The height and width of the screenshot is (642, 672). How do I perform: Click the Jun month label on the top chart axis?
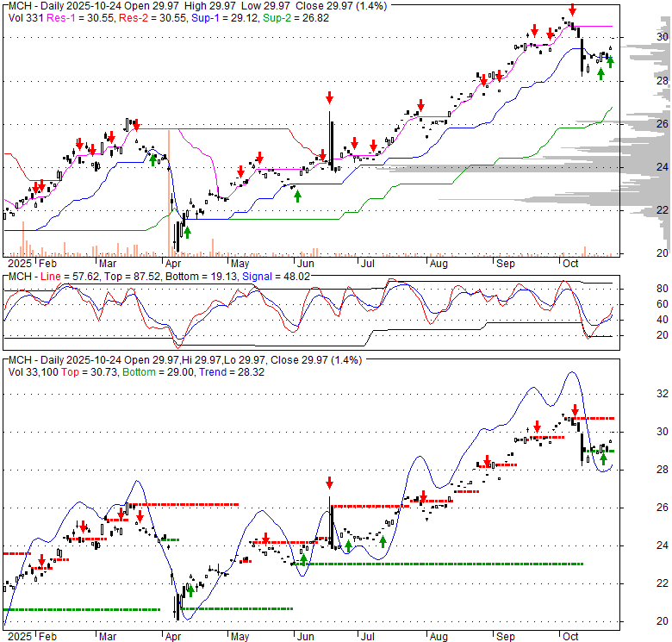304,262
